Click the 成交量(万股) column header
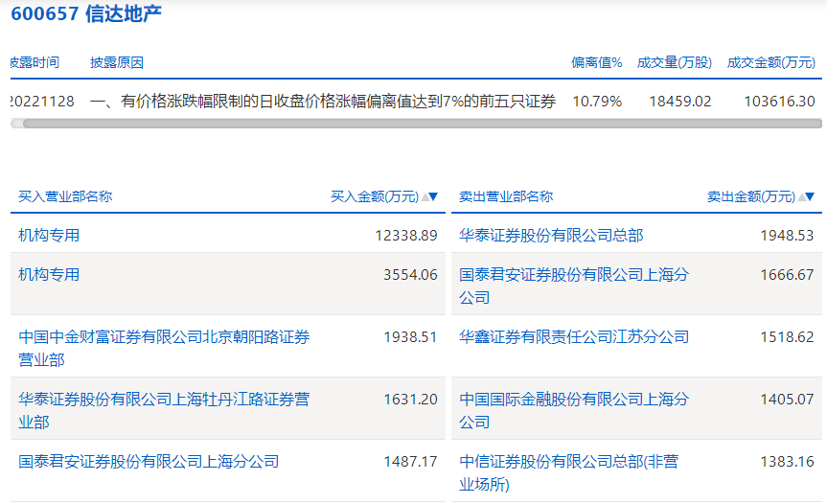827x504 pixels. pyautogui.click(x=675, y=62)
